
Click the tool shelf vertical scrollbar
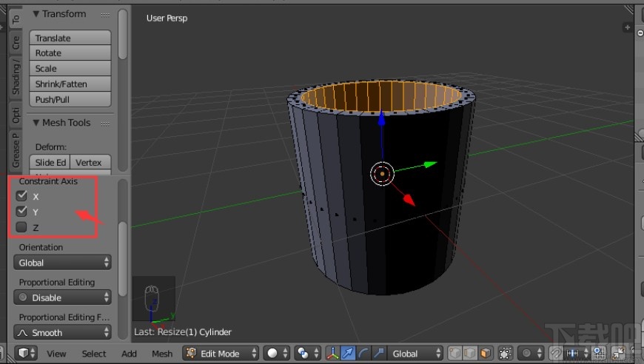tap(122, 30)
